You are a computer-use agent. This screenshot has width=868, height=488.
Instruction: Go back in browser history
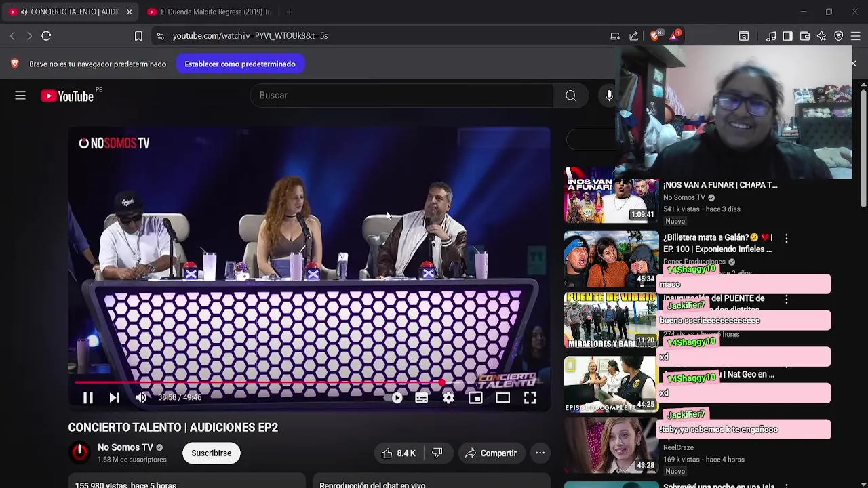(x=12, y=36)
